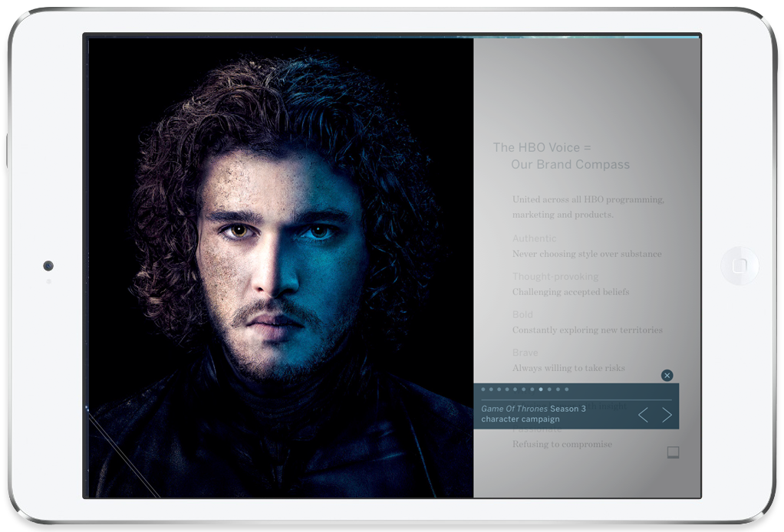Tap the 'Brave' heading
Image resolution: width=784 pixels, height=532 pixels.
pos(525,353)
